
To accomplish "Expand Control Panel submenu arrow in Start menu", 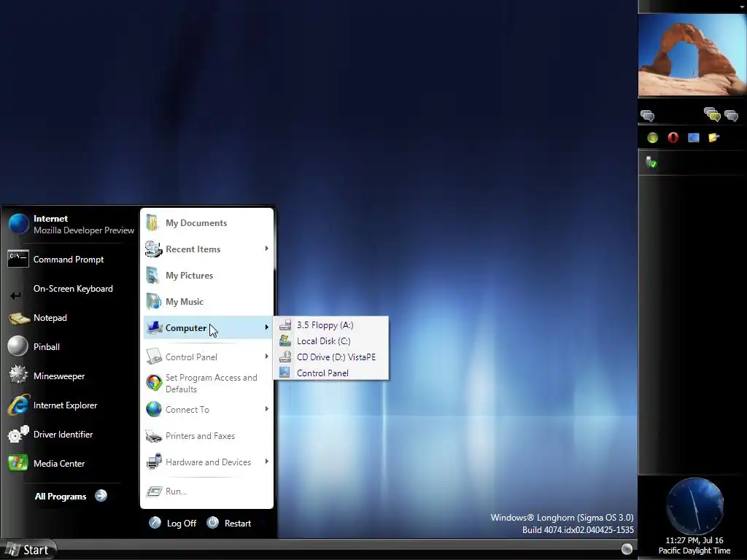I will pyautogui.click(x=266, y=357).
